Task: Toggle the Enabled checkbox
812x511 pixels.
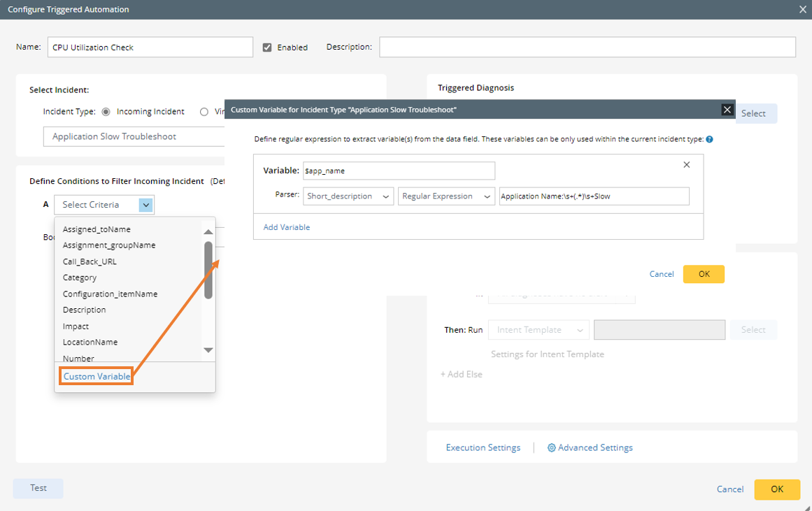Action: [267, 48]
